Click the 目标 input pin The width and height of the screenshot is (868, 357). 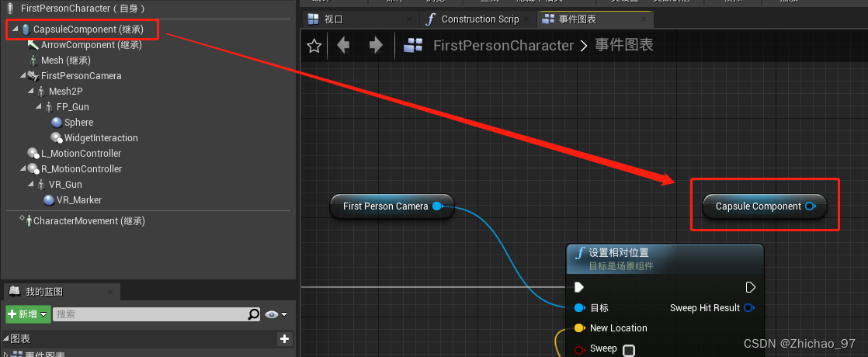point(580,308)
